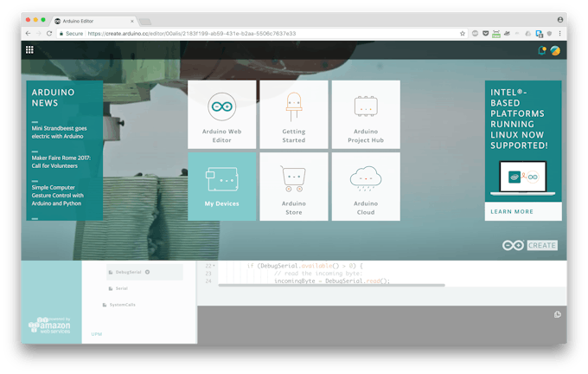Open the My Devices tile

pos(222,187)
